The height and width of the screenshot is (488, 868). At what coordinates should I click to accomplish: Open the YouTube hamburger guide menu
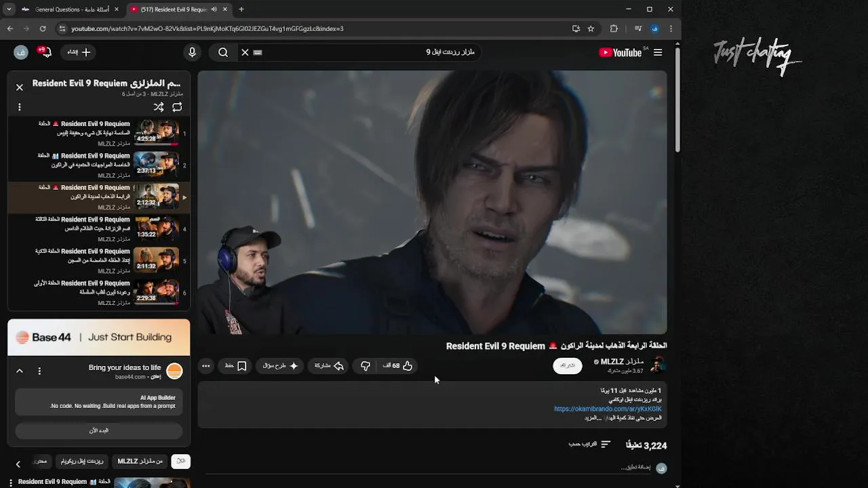click(x=658, y=52)
